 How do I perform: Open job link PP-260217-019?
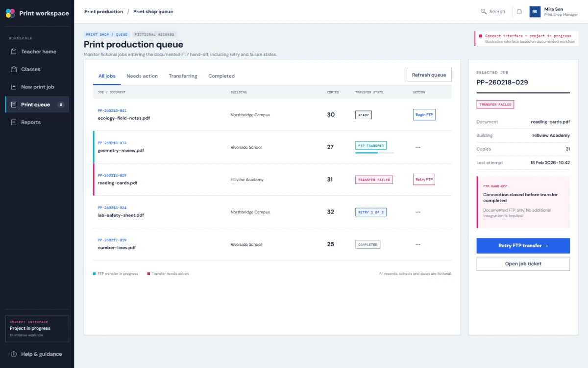point(112,240)
